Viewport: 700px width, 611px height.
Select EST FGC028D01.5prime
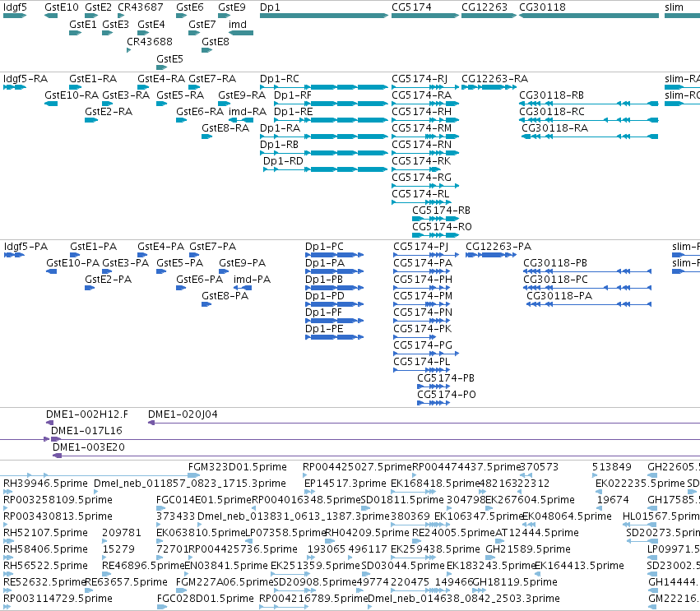[x=205, y=599]
